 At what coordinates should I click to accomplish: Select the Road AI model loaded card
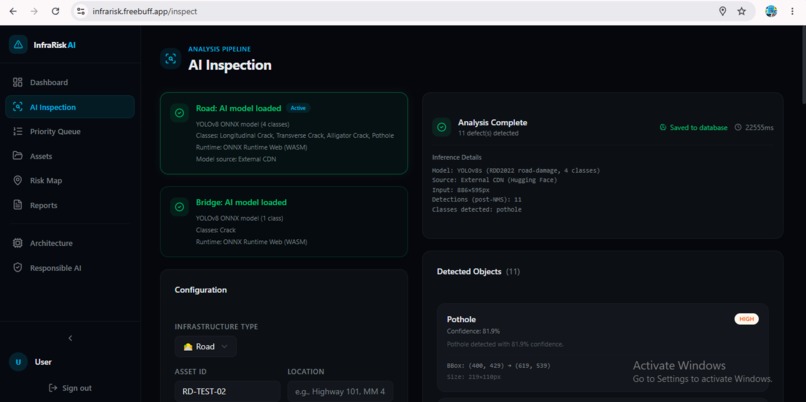coord(284,133)
